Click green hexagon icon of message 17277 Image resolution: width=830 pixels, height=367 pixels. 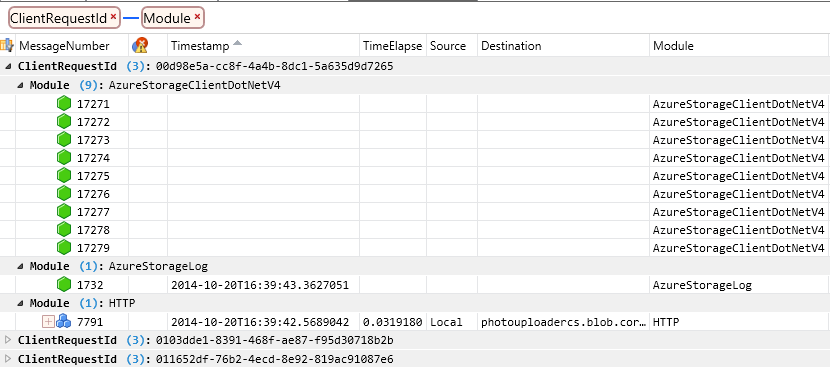[64, 212]
